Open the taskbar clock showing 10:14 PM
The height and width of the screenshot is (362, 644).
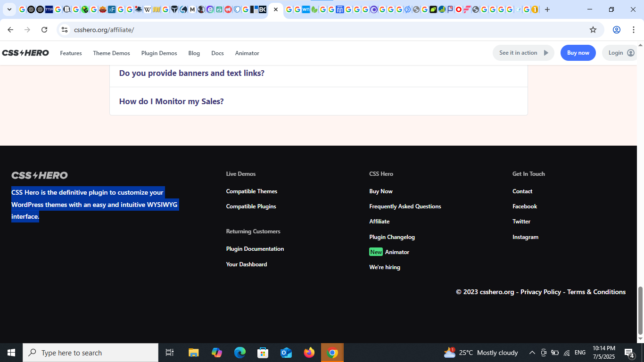tap(604, 353)
